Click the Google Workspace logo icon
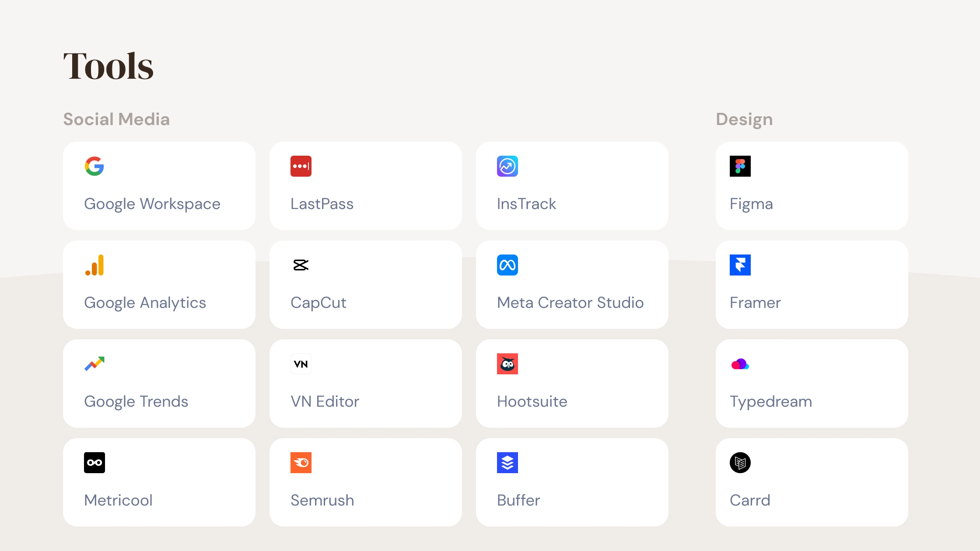980x551 pixels. tap(94, 166)
